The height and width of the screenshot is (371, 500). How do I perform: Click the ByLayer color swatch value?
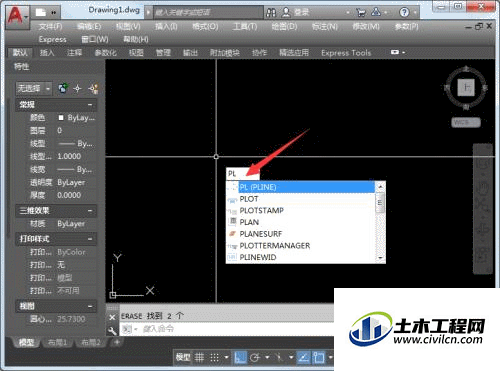coord(76,118)
